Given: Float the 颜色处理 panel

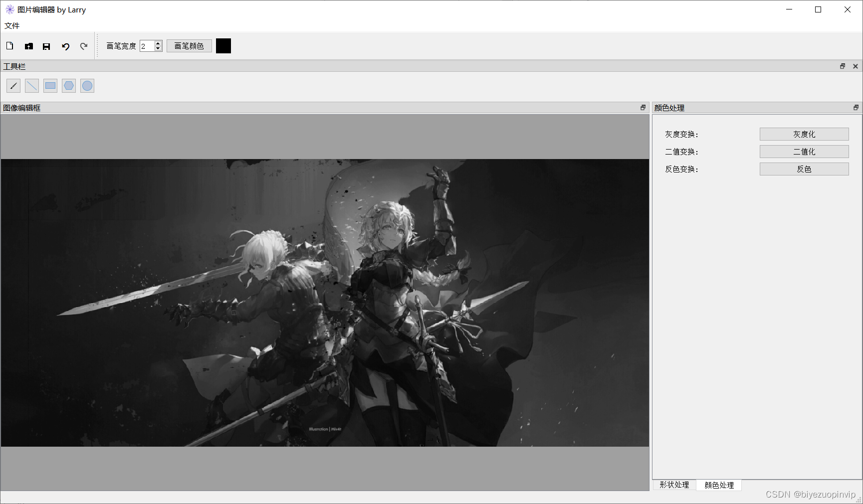Looking at the screenshot, I should (856, 108).
